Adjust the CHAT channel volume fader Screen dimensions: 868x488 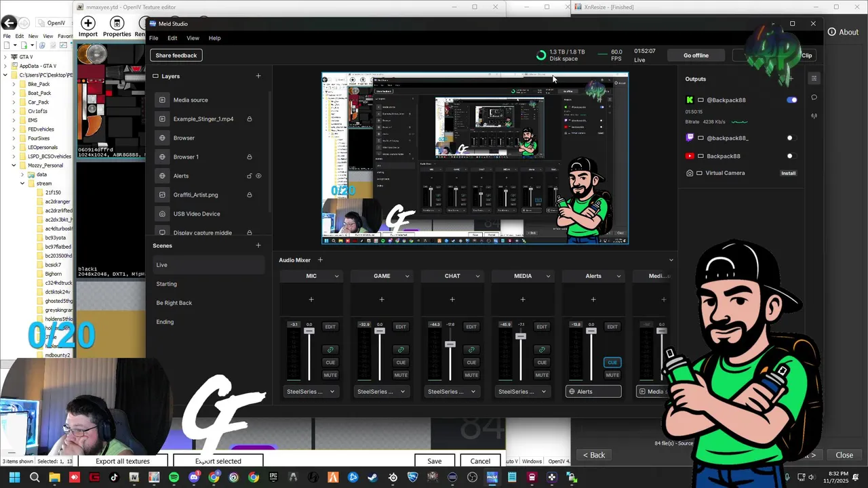click(450, 345)
